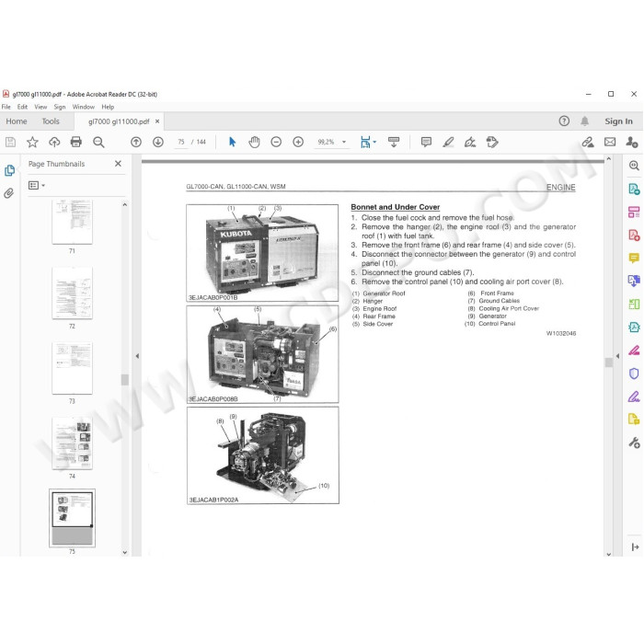Choose the selection arrow tool
Screen dimensions: 644x644
(232, 142)
